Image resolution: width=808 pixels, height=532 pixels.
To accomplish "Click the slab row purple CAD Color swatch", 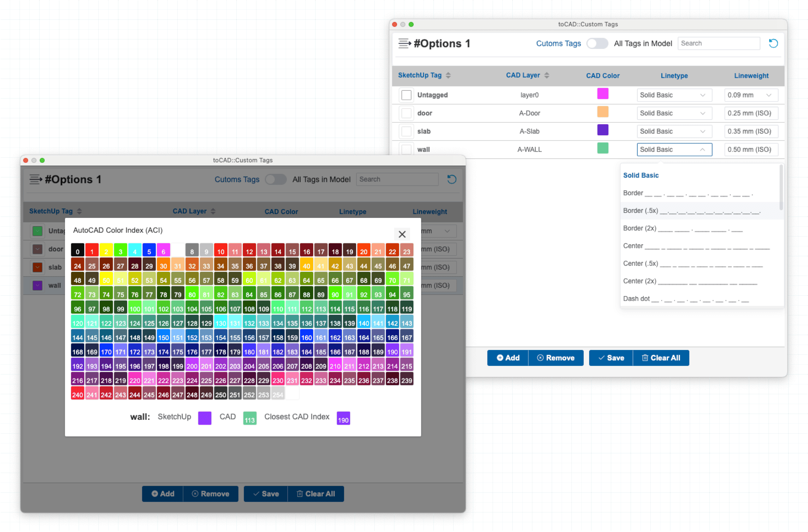I will [603, 130].
